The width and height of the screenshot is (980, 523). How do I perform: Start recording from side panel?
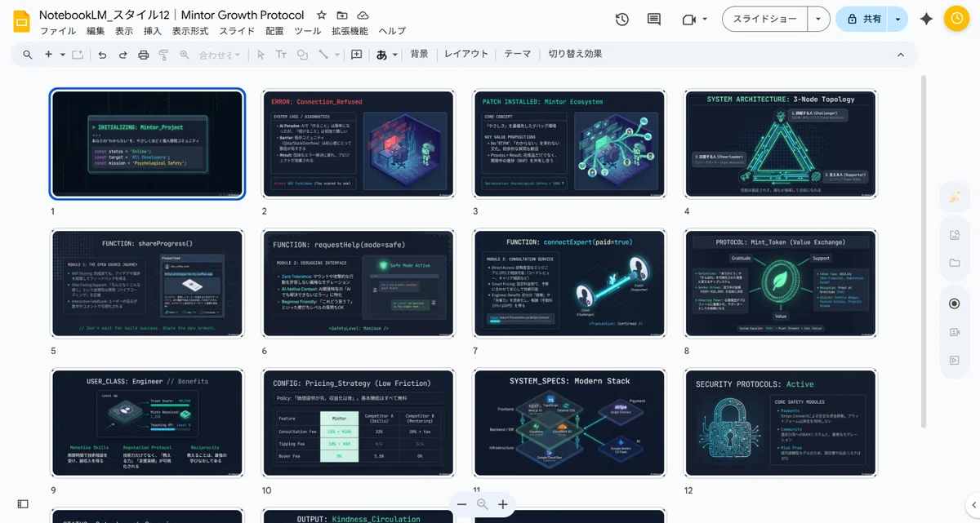[954, 304]
